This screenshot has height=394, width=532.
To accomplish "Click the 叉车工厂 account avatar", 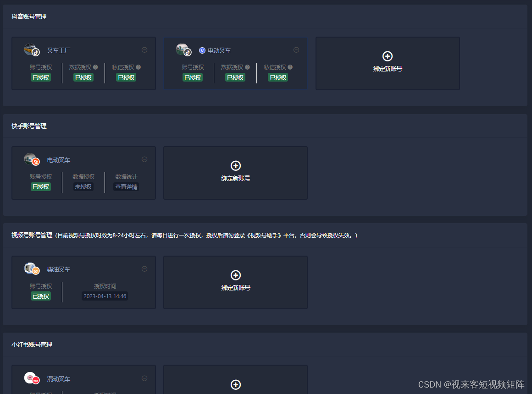I will [x=32, y=50].
